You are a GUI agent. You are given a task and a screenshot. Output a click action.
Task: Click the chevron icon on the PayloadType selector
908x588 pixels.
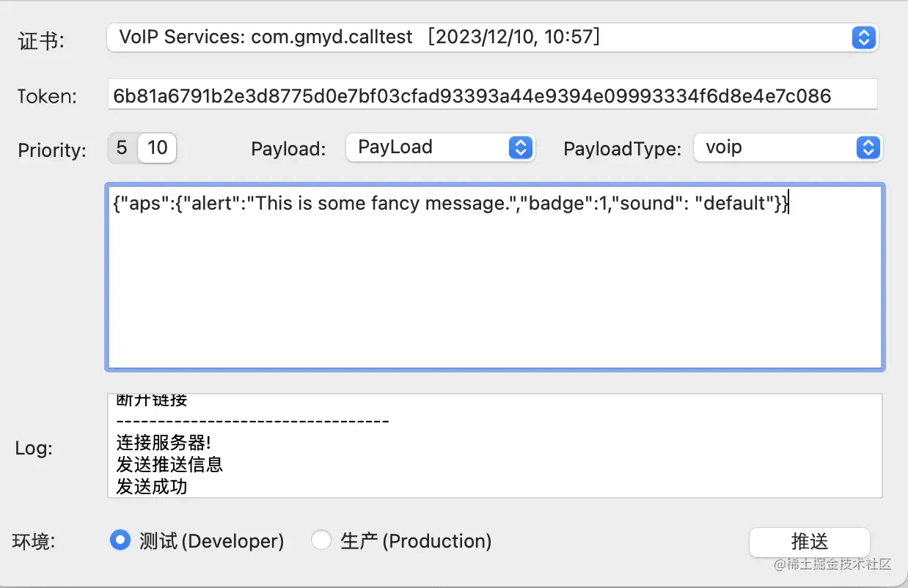coord(868,147)
